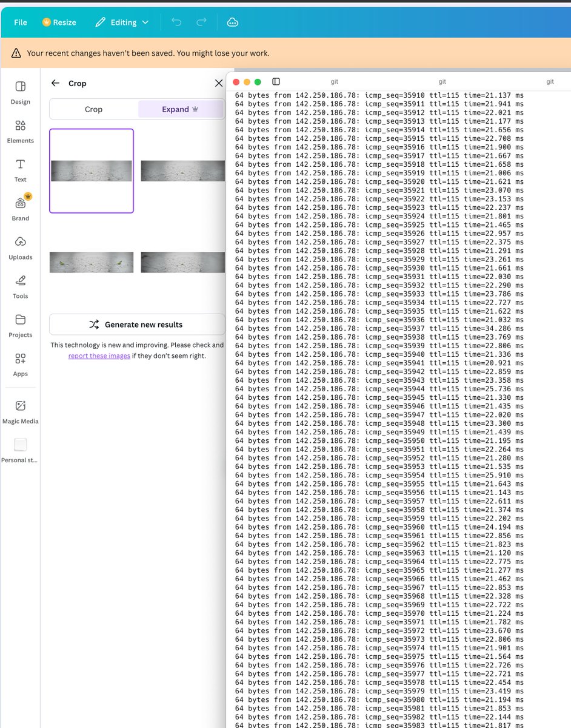Click the Resize button with crown
Screen dimensions: 571x728
click(x=59, y=22)
